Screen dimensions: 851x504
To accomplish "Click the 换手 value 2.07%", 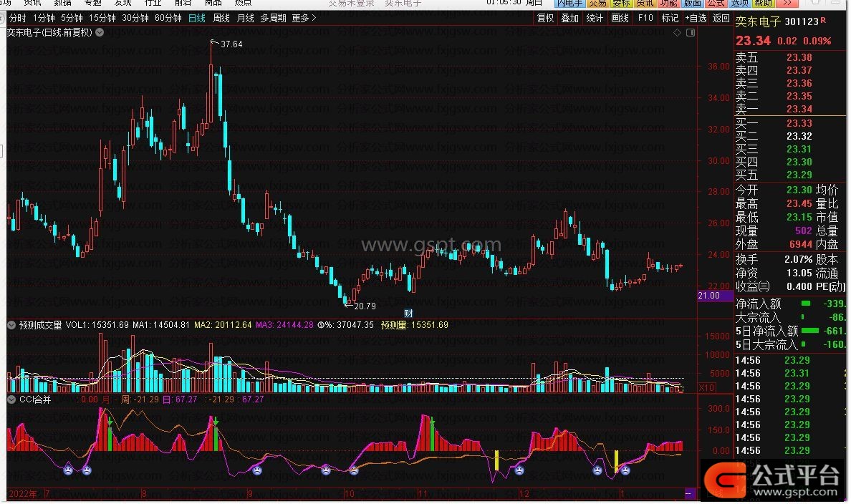I will point(799,259).
